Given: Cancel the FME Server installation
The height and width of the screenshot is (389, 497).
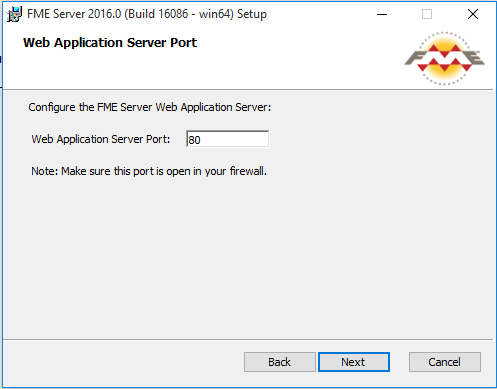Looking at the screenshot, I should tap(445, 362).
